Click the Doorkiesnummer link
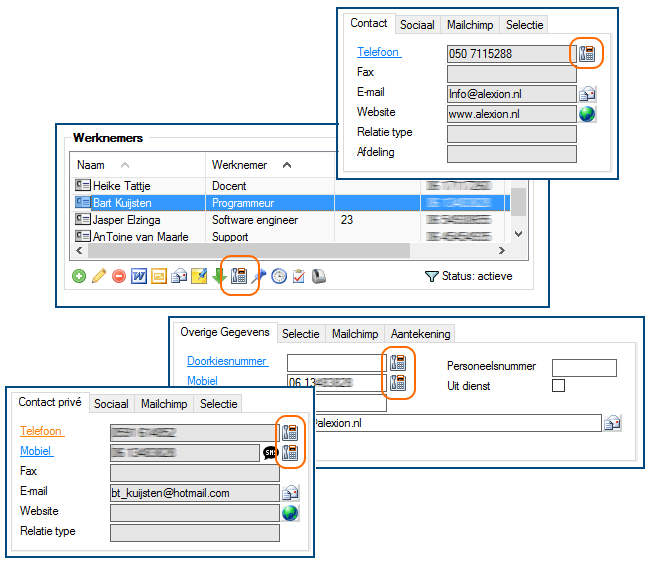 pyautogui.click(x=228, y=361)
